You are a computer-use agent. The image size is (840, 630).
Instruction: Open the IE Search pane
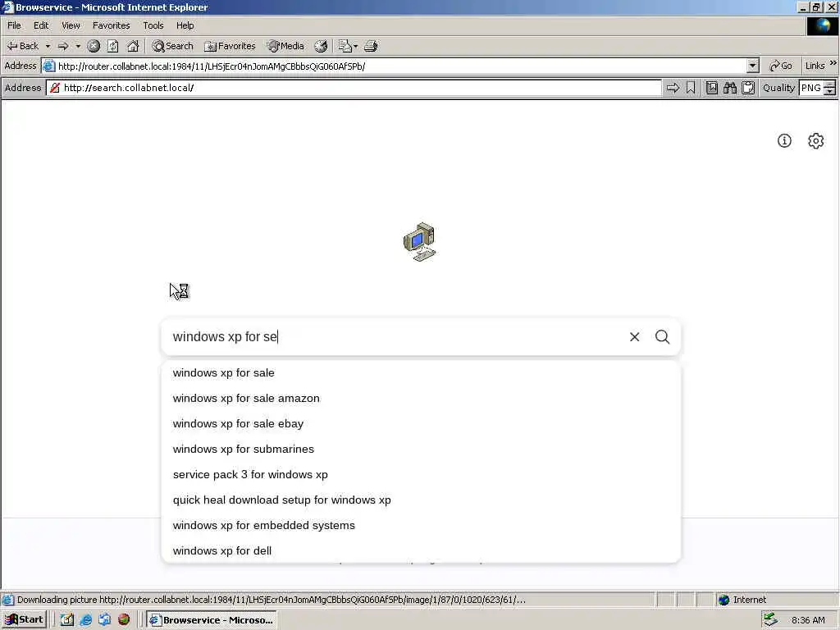tap(172, 46)
